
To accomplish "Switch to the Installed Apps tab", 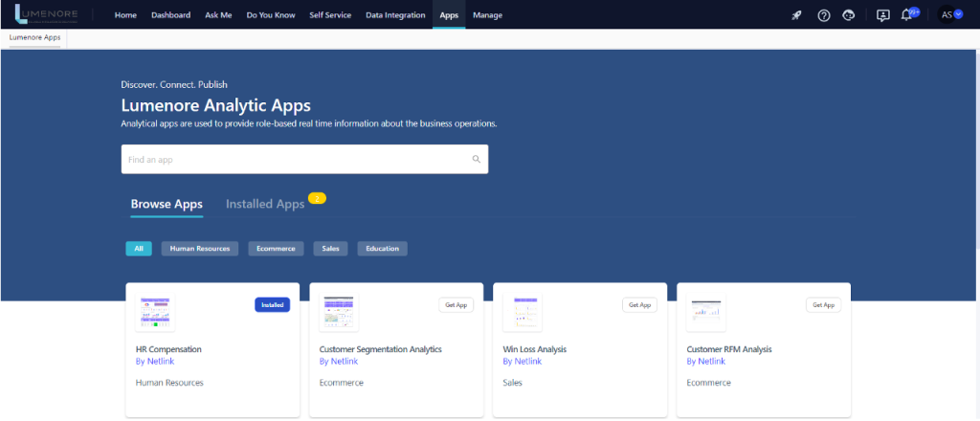I will click(265, 205).
